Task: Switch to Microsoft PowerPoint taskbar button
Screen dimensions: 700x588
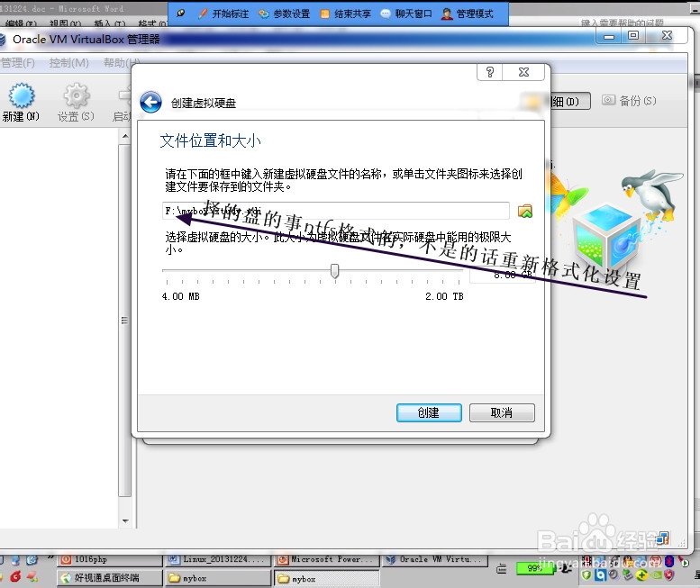Action: pos(326,559)
